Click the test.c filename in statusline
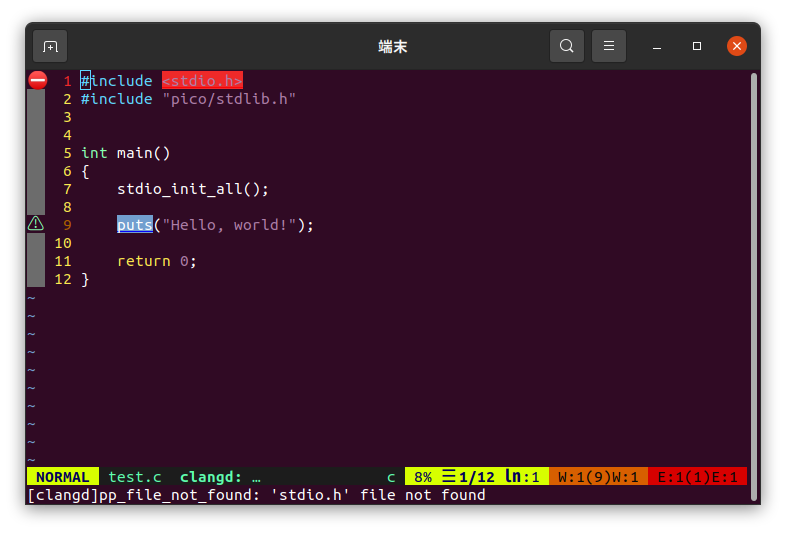 135,477
